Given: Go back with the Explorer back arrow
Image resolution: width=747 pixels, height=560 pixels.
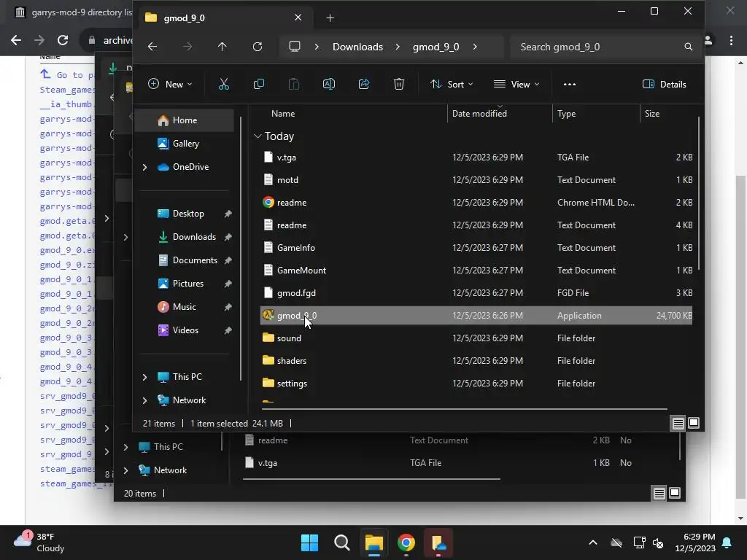Looking at the screenshot, I should [x=152, y=47].
